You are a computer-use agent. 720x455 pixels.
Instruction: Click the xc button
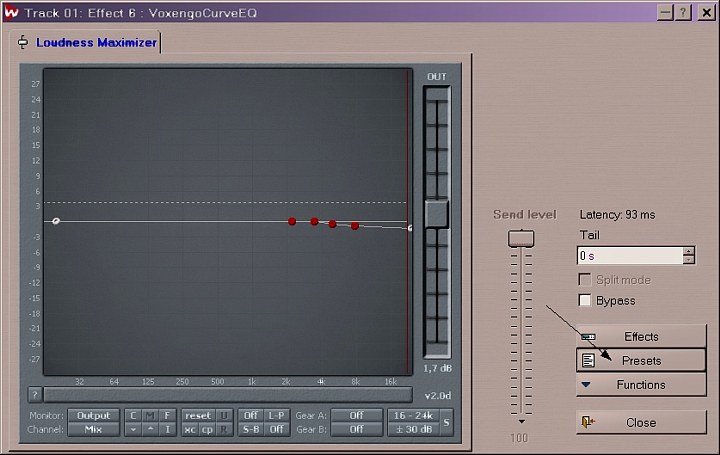190,429
